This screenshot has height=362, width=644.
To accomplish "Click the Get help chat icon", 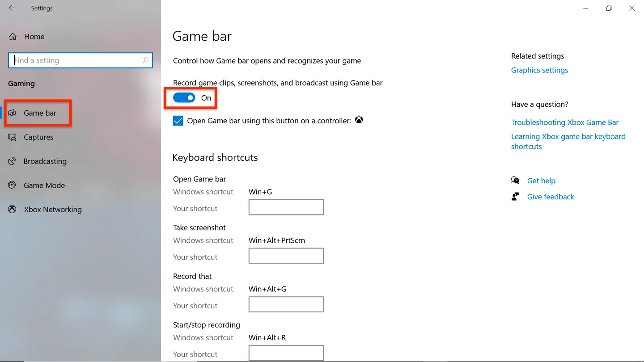I will (x=515, y=181).
